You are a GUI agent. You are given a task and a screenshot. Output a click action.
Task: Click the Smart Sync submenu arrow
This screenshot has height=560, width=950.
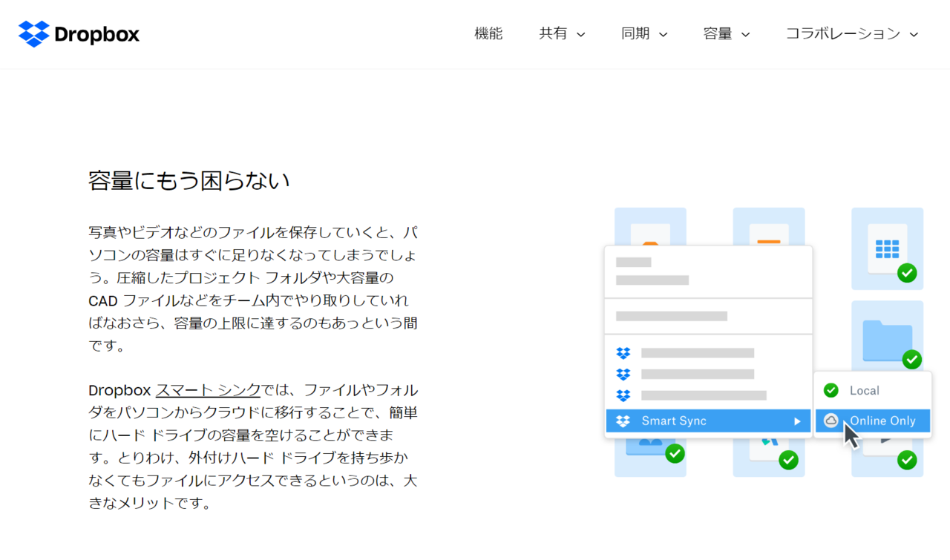797,421
